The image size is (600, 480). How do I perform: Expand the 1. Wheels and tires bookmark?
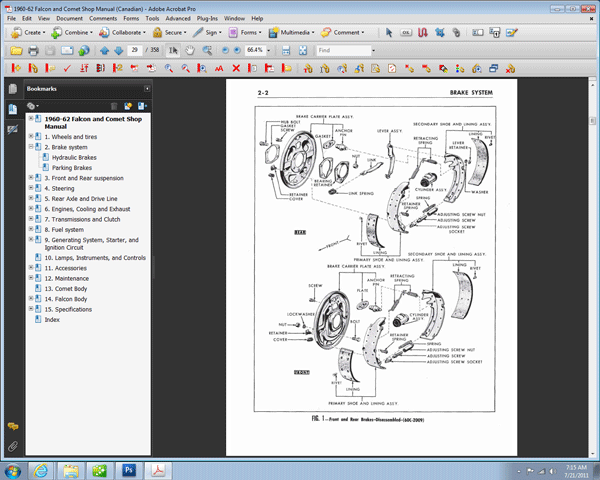[x=31, y=136]
